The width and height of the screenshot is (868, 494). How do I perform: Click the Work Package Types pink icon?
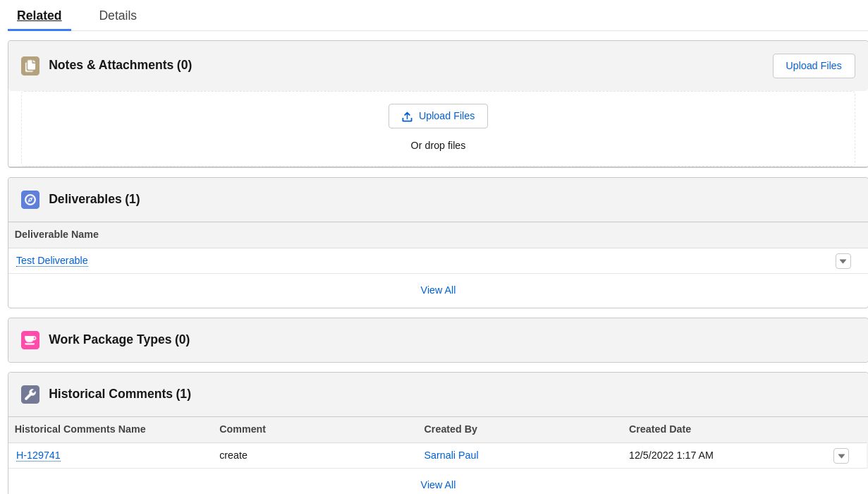click(x=30, y=339)
